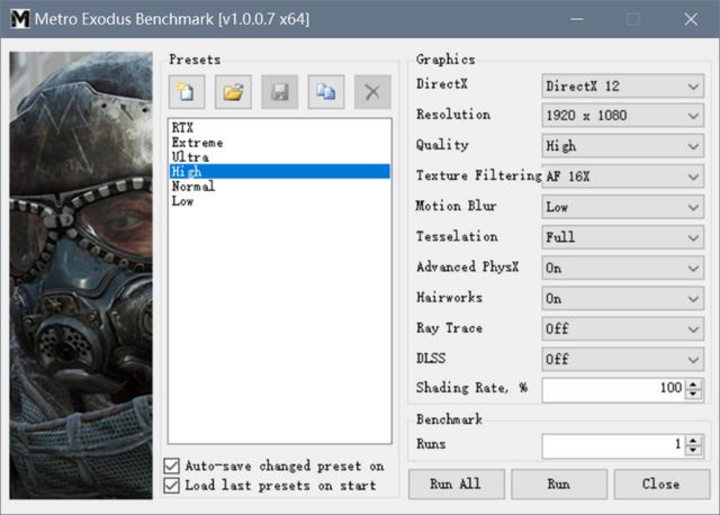Decrease Shading Rate with the down arrow

point(693,394)
